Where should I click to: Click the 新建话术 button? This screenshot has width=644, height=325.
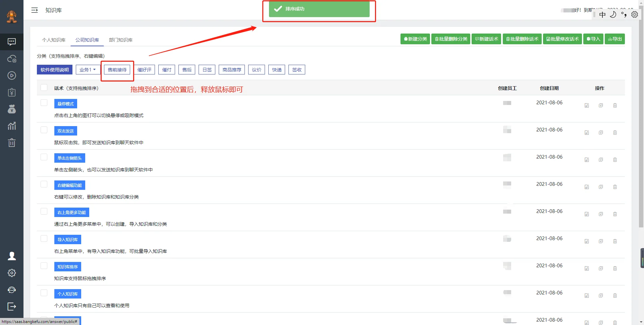pyautogui.click(x=486, y=39)
